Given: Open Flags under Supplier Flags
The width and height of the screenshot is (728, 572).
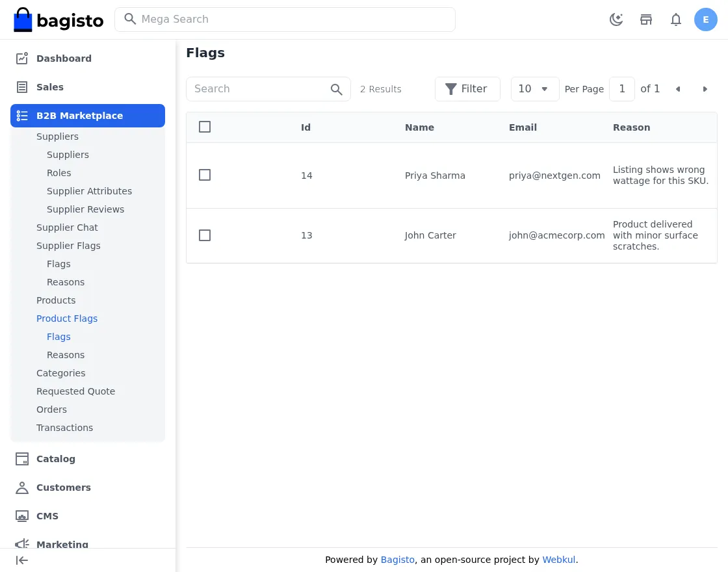Looking at the screenshot, I should pyautogui.click(x=58, y=264).
